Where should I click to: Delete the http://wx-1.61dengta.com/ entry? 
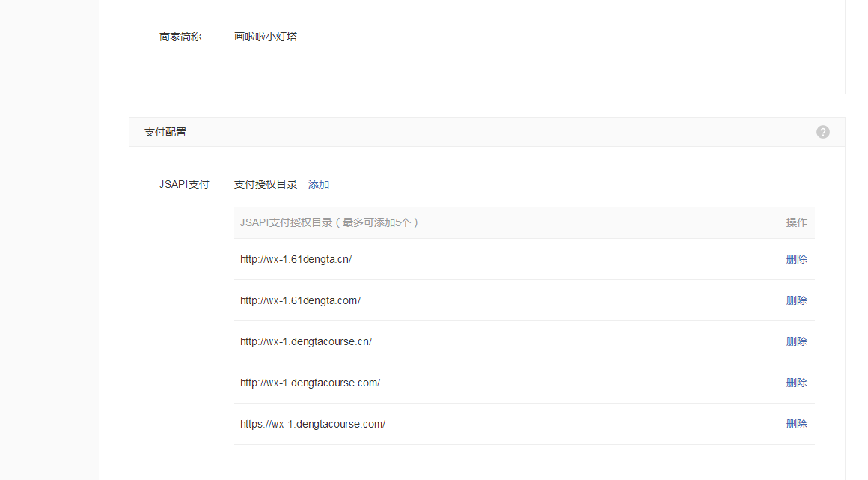(797, 300)
